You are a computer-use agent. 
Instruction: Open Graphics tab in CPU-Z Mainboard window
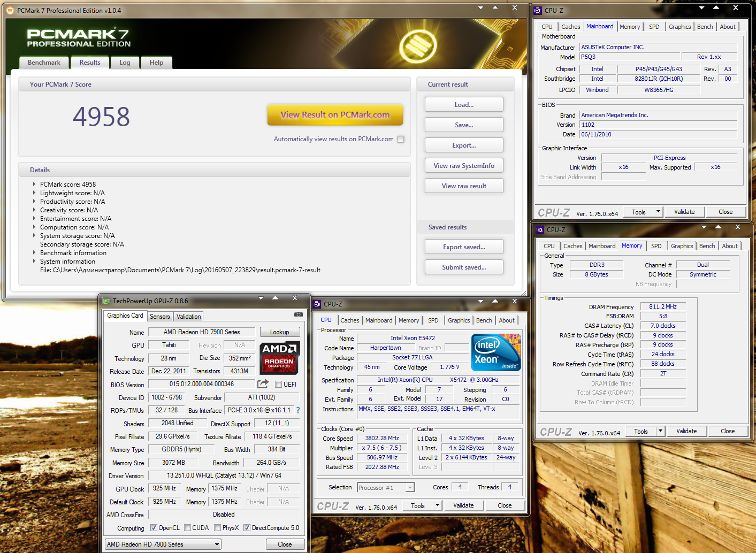[x=679, y=27]
